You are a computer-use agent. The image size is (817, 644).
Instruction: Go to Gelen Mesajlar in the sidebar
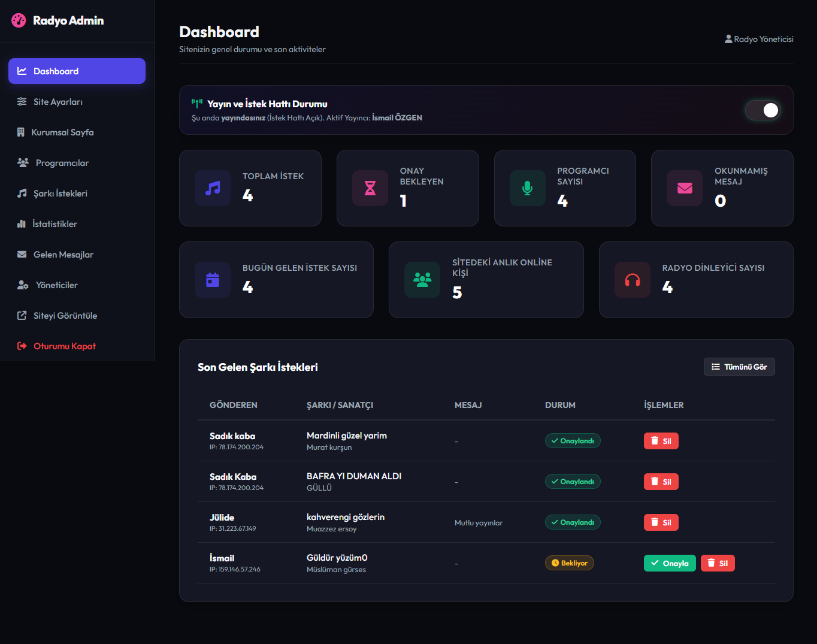tap(77, 255)
